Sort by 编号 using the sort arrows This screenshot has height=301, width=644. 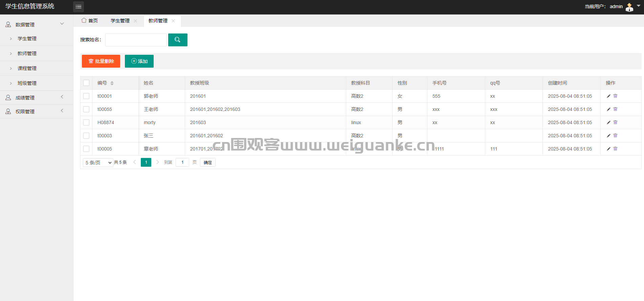point(112,83)
